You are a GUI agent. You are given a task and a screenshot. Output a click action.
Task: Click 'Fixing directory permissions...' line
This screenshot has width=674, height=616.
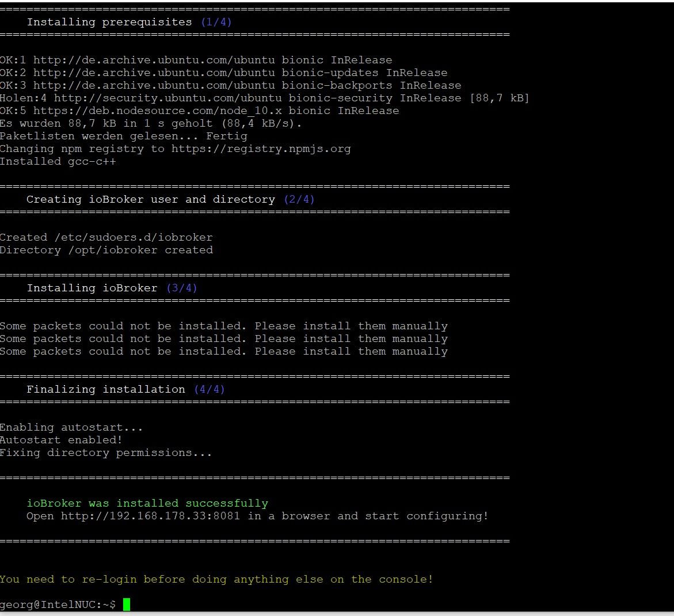(x=106, y=453)
